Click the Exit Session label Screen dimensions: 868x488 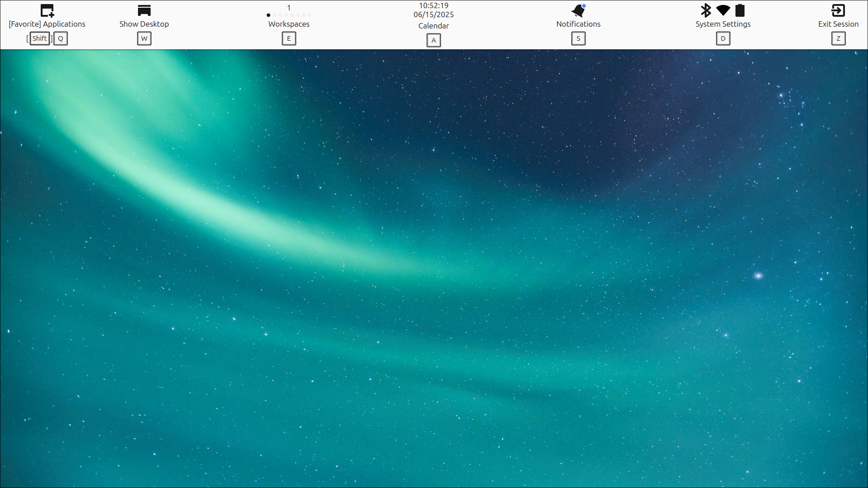click(838, 24)
